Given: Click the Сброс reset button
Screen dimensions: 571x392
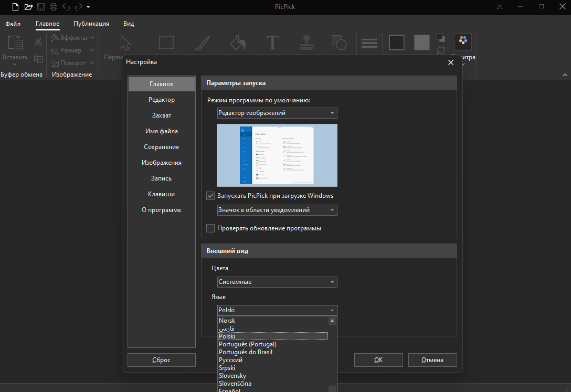Looking at the screenshot, I should tap(162, 360).
